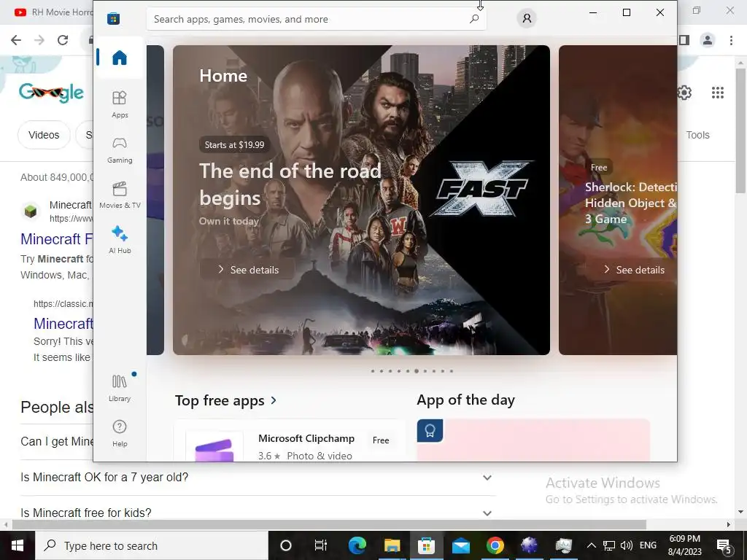Open Task View on taskbar
This screenshot has height=560, width=747.
321,545
